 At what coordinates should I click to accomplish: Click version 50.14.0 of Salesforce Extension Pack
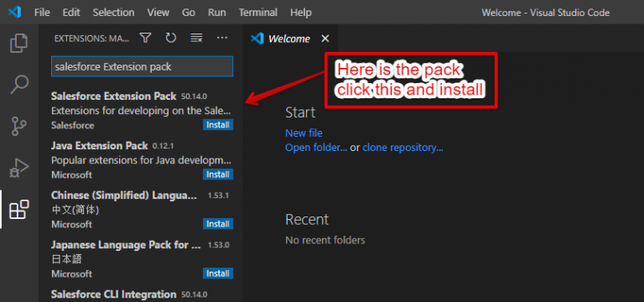tap(194, 96)
